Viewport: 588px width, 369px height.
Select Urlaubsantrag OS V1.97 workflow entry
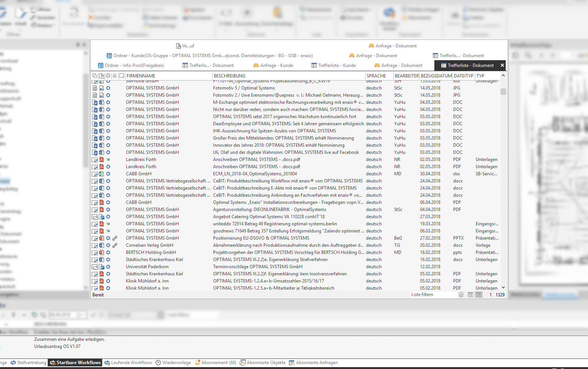tap(57, 346)
